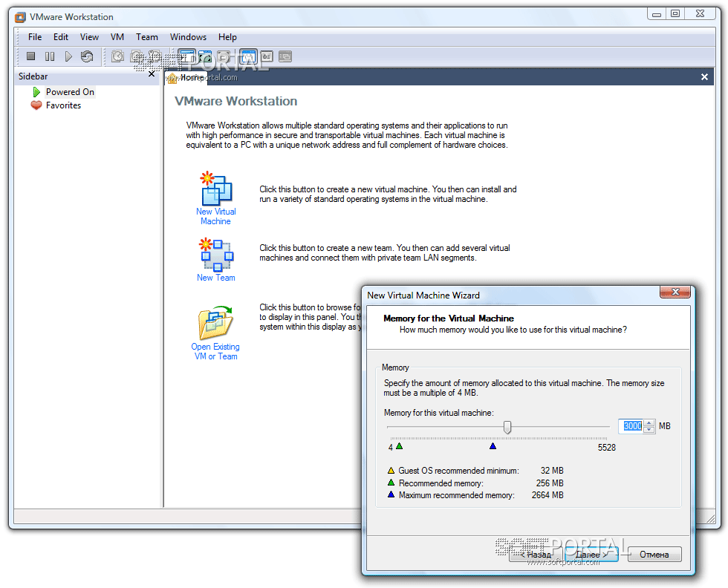Select Powered On in the sidebar tree
728x588 pixels.
coord(70,92)
